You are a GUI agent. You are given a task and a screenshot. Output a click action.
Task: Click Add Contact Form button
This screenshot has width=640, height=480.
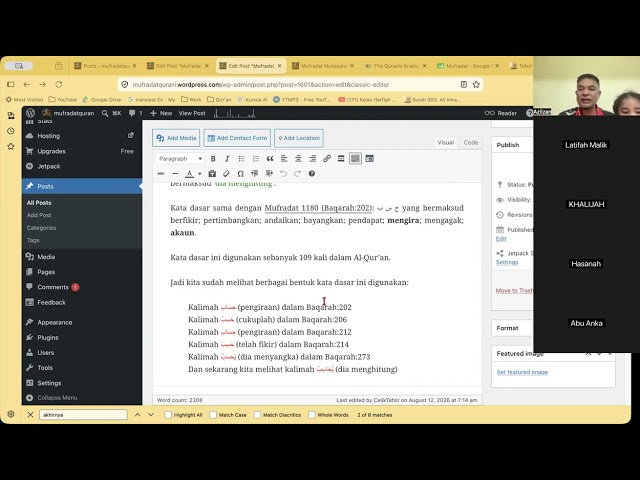point(237,138)
